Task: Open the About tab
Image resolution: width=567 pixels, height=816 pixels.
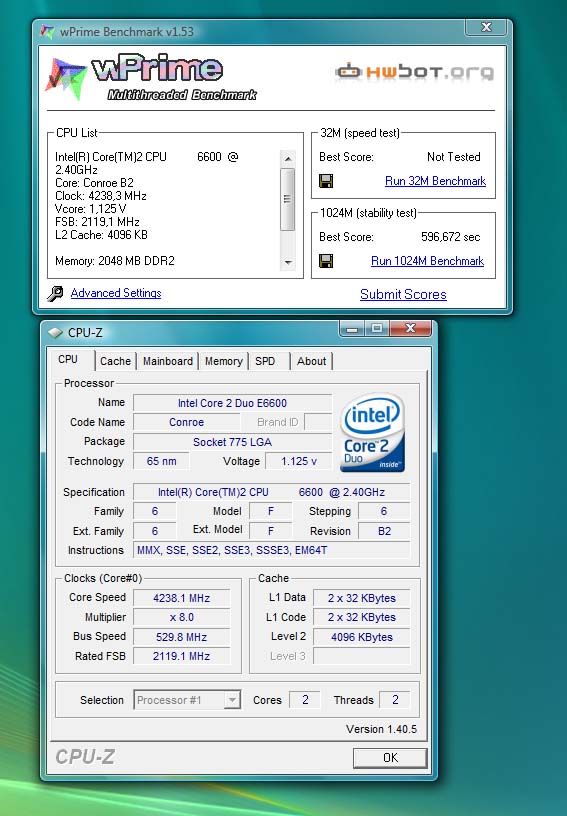Action: pos(311,361)
